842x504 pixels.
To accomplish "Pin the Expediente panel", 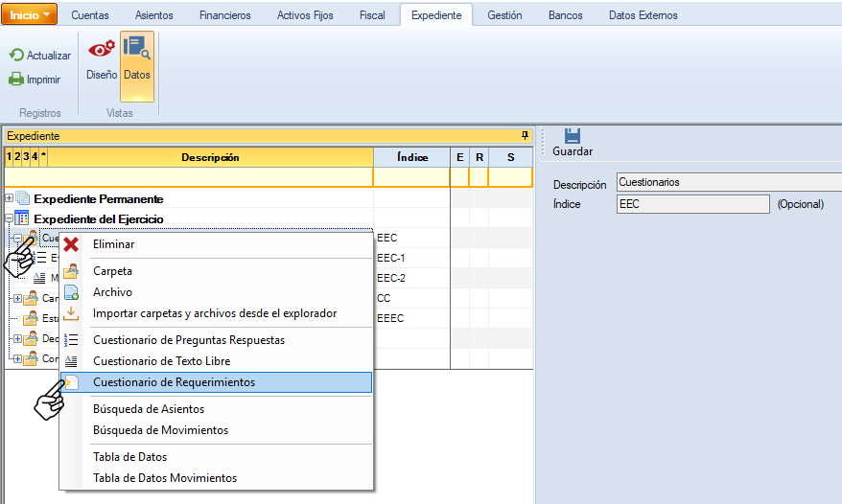I will (525, 136).
